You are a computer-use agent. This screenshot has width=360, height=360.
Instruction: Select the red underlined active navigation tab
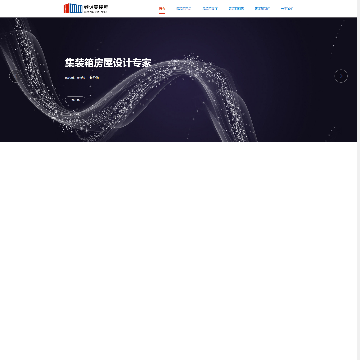tap(162, 9)
